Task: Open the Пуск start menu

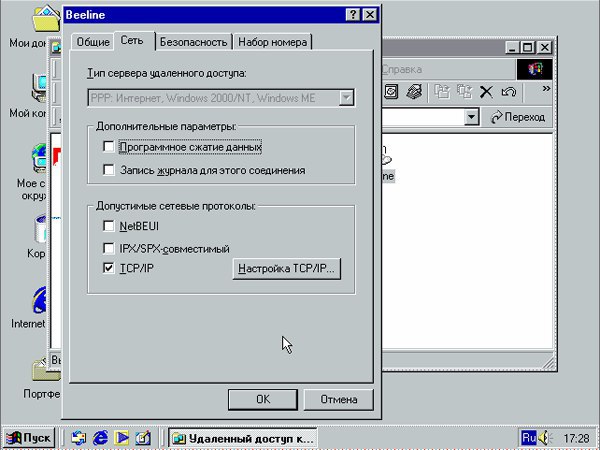Action: coord(29,437)
